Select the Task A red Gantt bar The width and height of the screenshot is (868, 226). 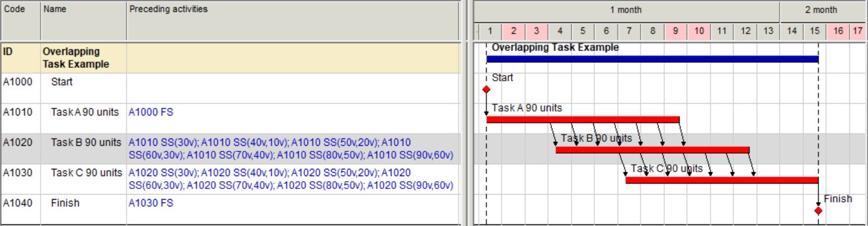pos(583,119)
